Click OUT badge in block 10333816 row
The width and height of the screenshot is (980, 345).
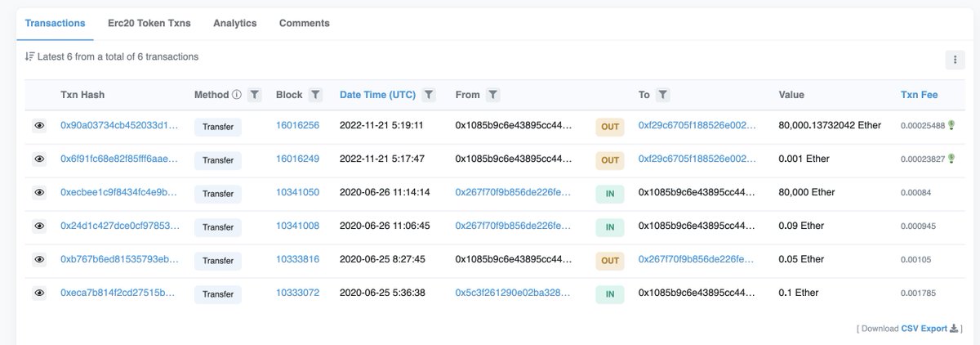[610, 260]
